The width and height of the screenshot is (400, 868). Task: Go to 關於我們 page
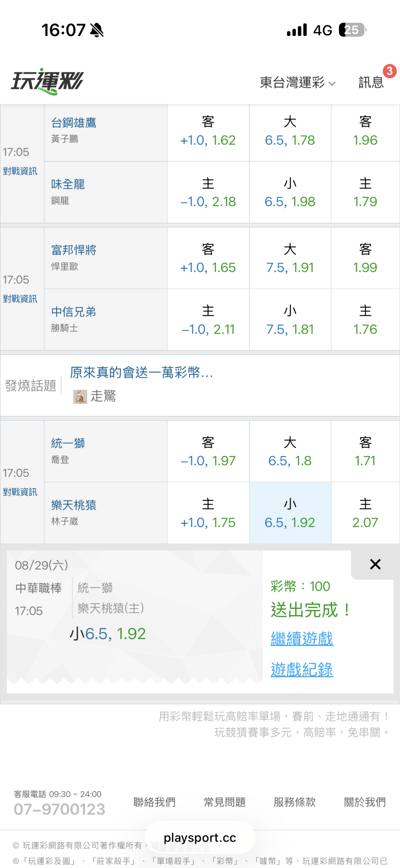coord(365,802)
